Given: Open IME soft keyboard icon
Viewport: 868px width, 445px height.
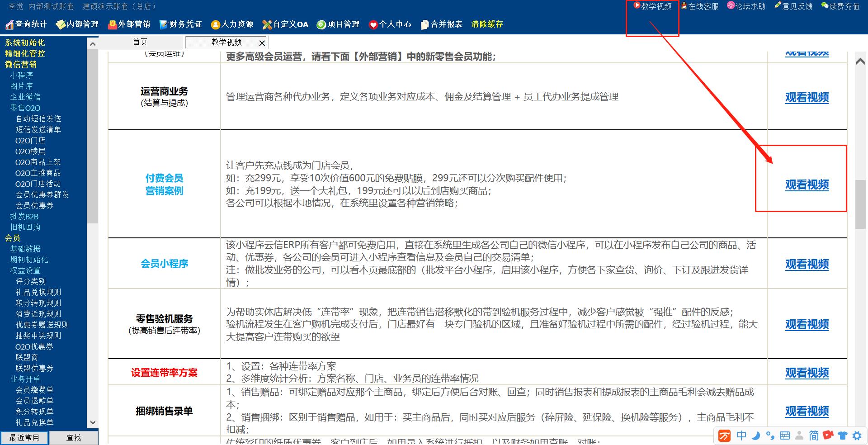Looking at the screenshot, I should [x=785, y=436].
